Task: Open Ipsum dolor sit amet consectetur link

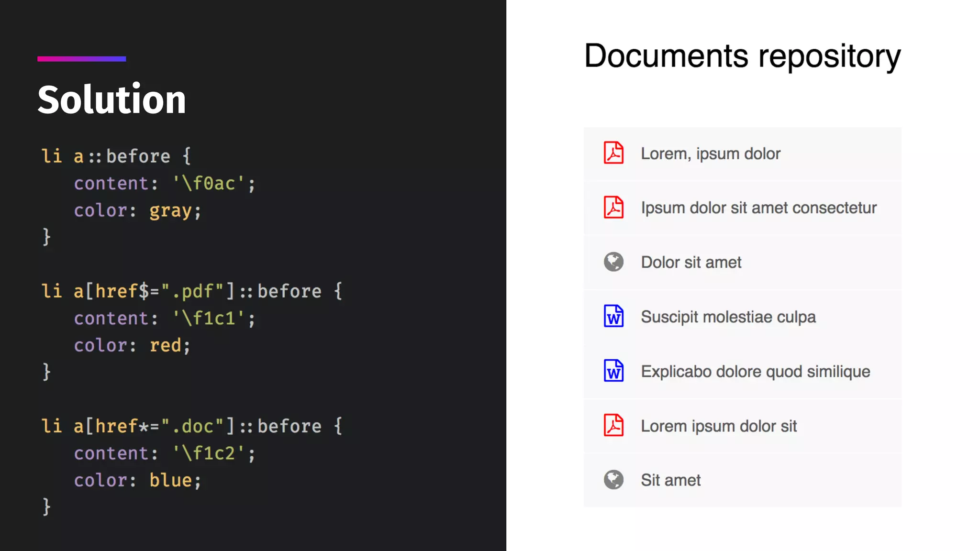Action: pos(758,208)
